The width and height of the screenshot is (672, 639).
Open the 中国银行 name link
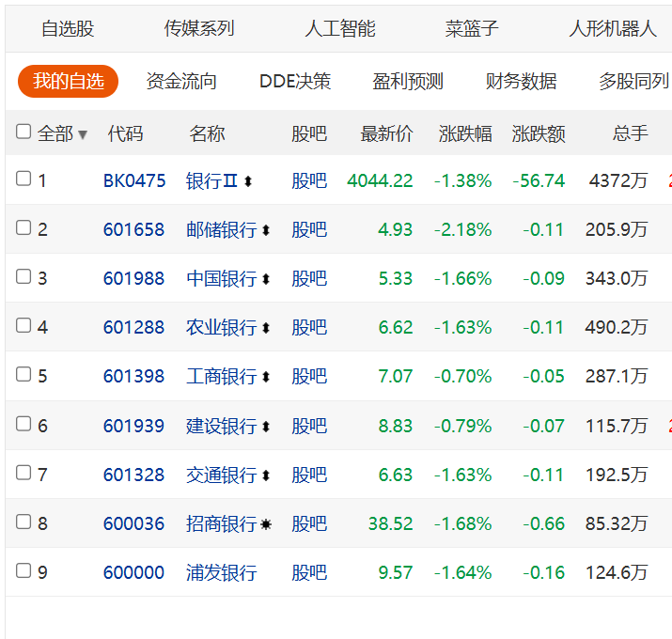click(222, 278)
